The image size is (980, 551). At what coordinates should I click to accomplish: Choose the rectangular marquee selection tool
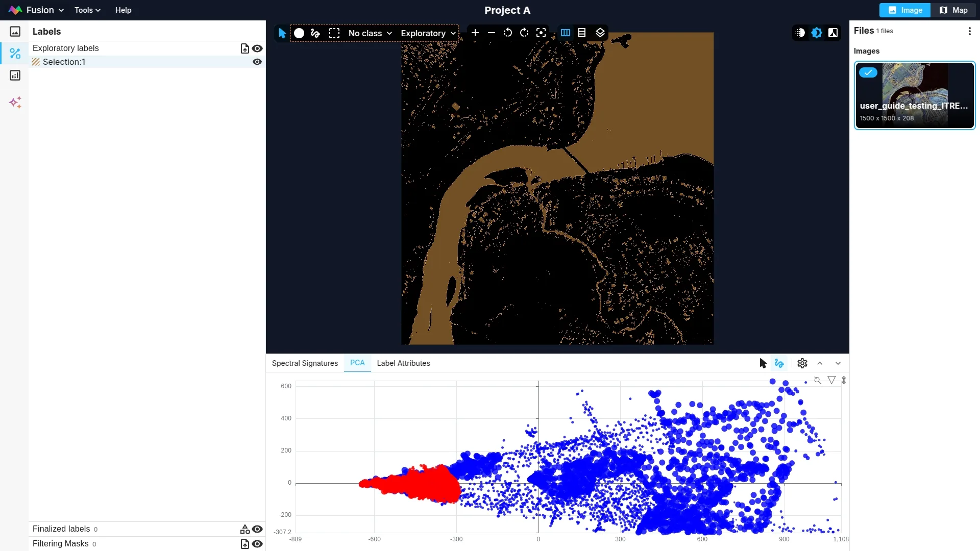coord(334,33)
